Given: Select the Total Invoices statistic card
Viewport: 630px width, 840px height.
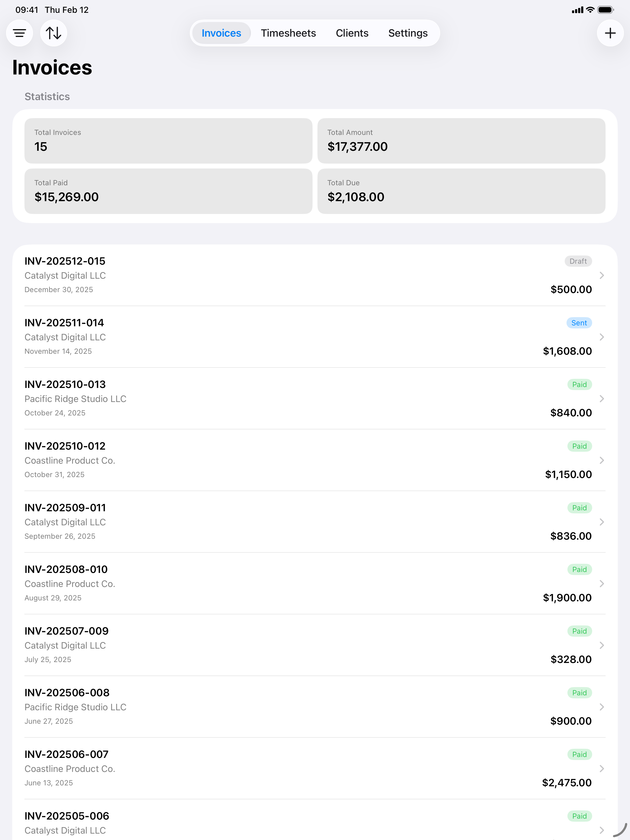Looking at the screenshot, I should point(168,141).
